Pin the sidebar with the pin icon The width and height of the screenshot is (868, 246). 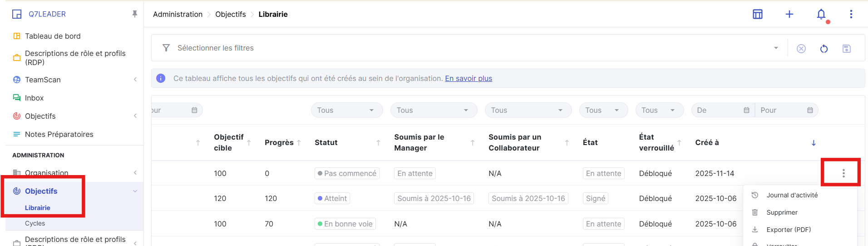coord(135,14)
